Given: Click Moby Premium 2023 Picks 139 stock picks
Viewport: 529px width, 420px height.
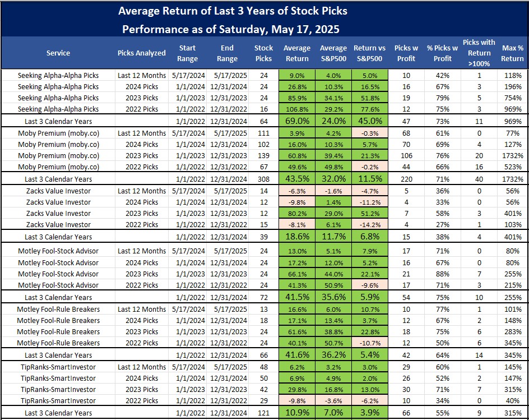Looking at the screenshot, I should pos(264,156).
